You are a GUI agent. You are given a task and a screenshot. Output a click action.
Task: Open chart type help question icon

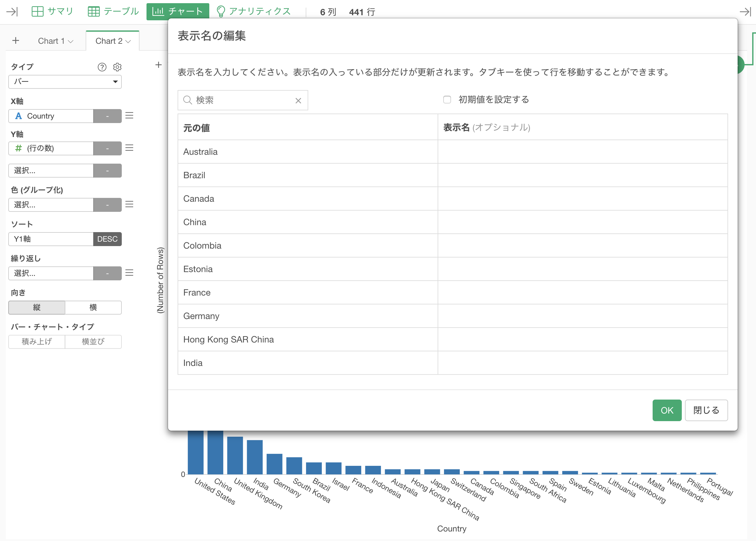point(102,67)
